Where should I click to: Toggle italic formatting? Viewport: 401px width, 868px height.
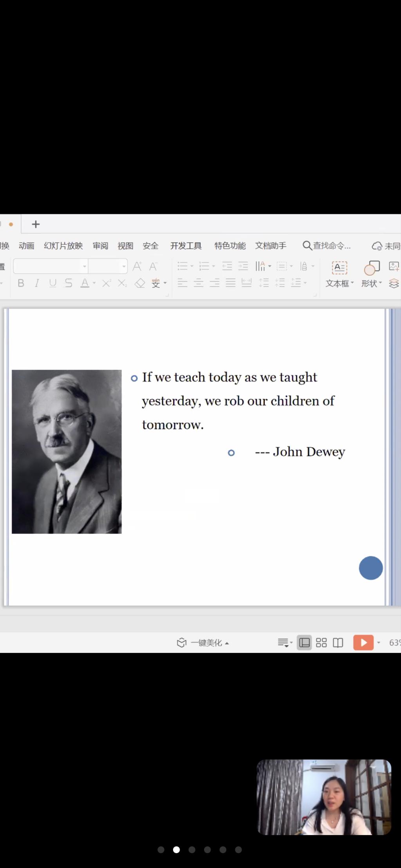tap(37, 283)
